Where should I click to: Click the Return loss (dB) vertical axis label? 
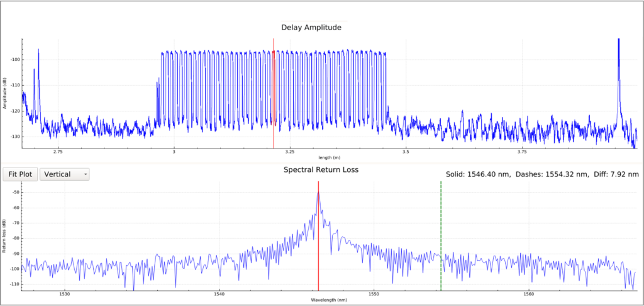4,237
